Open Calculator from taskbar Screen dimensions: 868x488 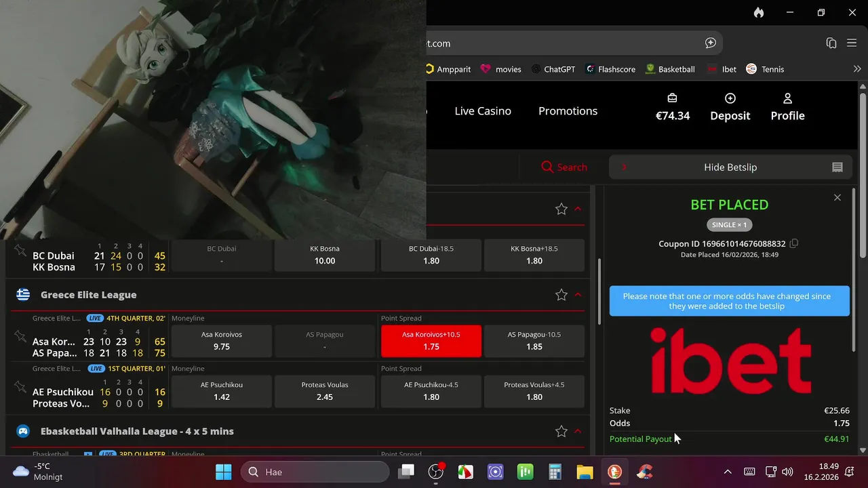pyautogui.click(x=555, y=472)
